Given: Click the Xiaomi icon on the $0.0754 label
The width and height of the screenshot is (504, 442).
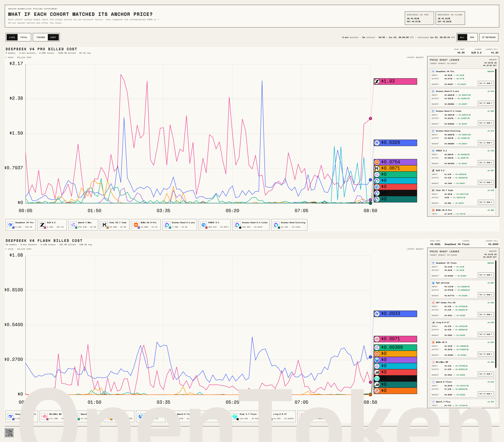Looking at the screenshot, I should [377, 162].
